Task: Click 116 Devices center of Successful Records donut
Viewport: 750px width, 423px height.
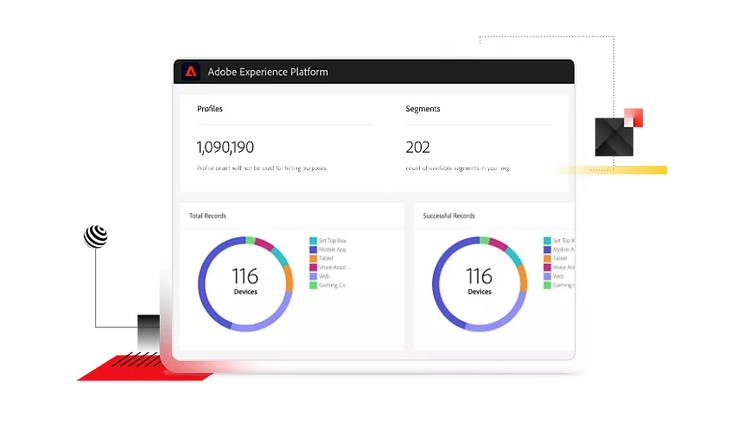Action: [x=479, y=280]
